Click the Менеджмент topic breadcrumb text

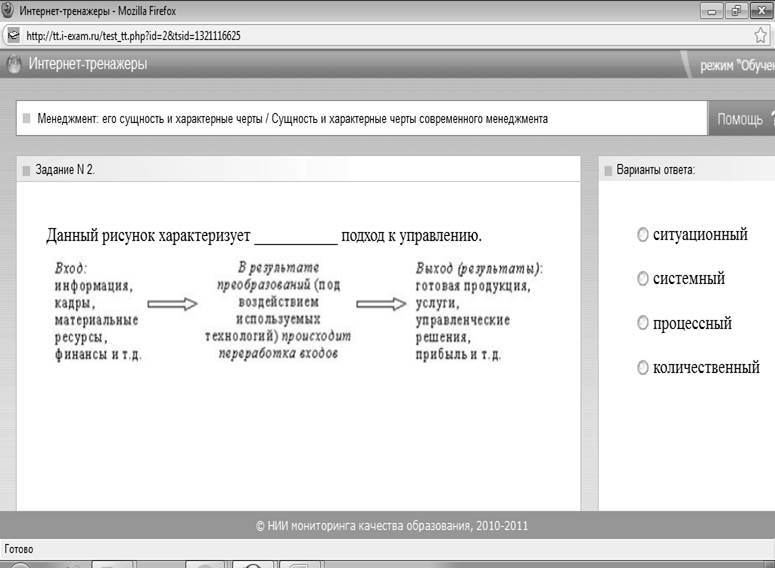point(292,118)
